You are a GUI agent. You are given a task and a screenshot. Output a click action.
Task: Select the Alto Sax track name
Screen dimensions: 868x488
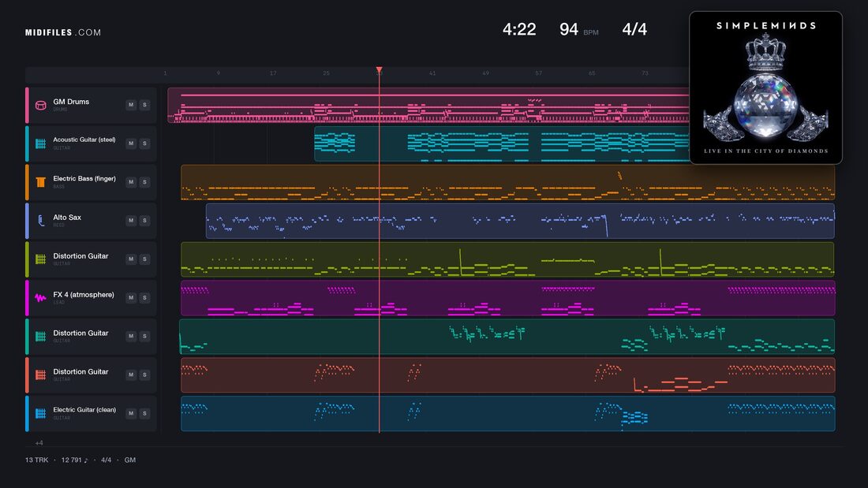(67, 218)
